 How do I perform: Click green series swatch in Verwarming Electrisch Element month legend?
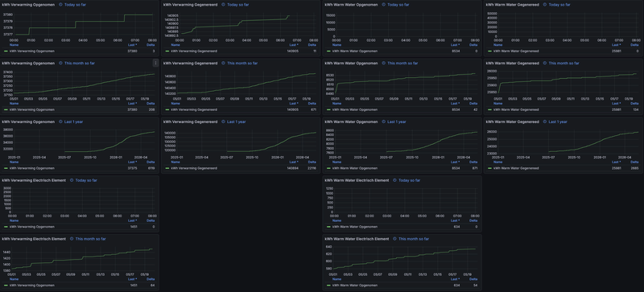coord(6,285)
